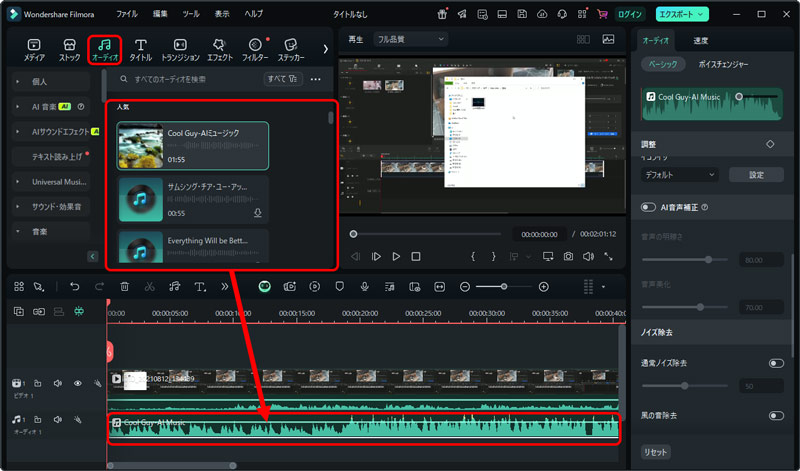800x471 pixels.
Task: Open the メディア media tab
Action: click(x=34, y=50)
